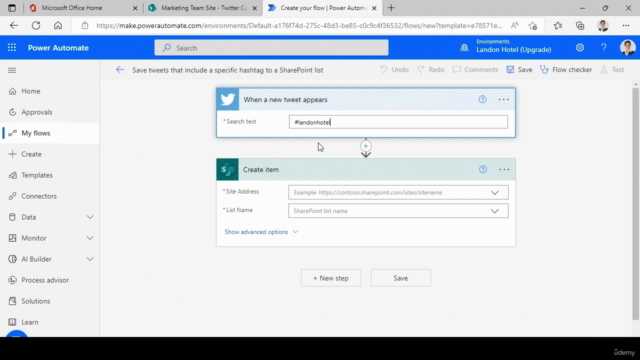Viewport: 640px width, 360px height.
Task: Click the browser address bar URL
Action: [299, 25]
